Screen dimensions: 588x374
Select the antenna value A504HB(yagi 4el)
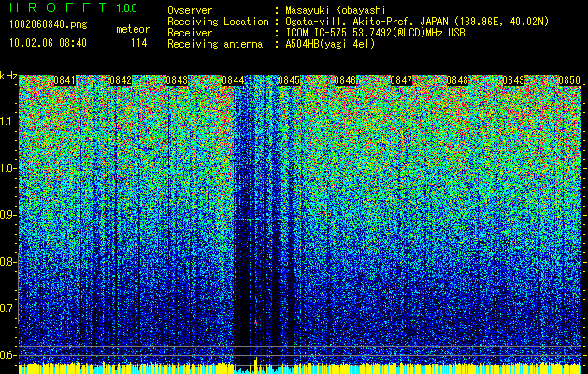(330, 44)
